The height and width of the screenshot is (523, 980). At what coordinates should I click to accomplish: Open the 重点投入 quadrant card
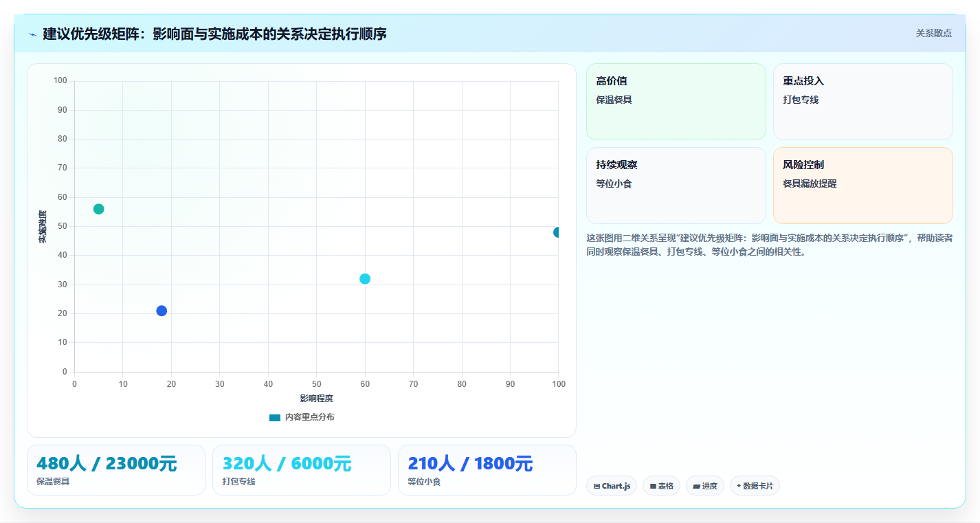[862, 102]
